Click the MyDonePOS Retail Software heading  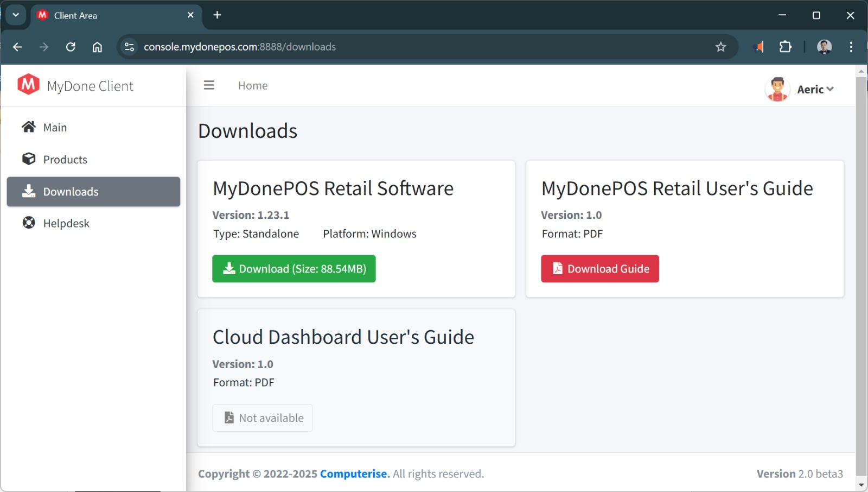(x=333, y=188)
